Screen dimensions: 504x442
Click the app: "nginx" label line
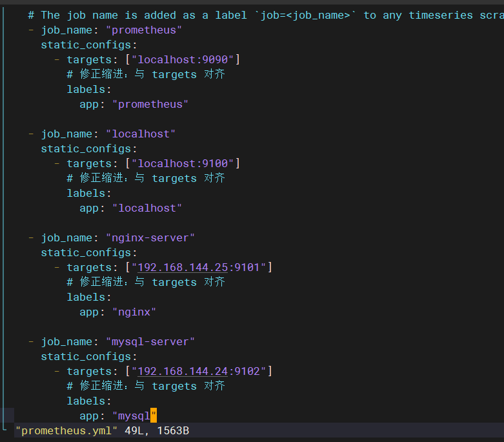pos(117,312)
